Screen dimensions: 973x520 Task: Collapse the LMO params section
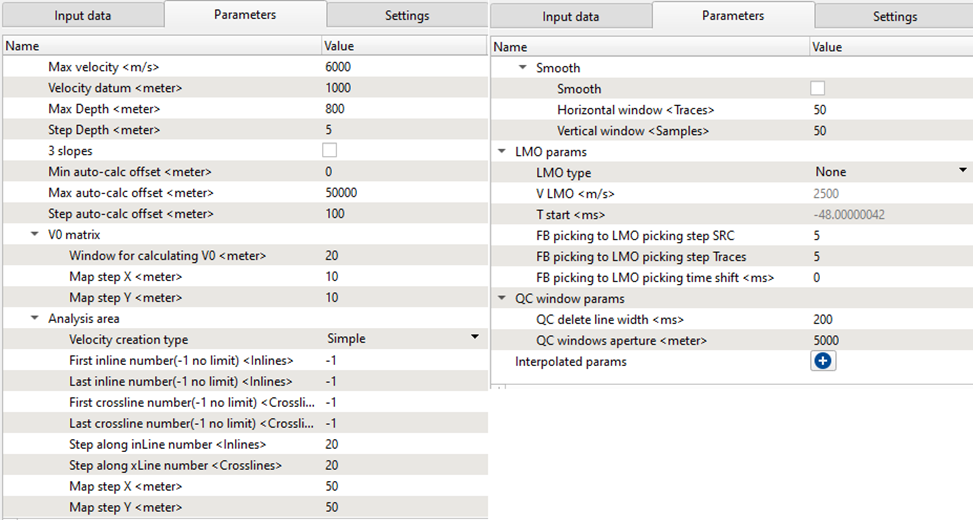point(502,152)
